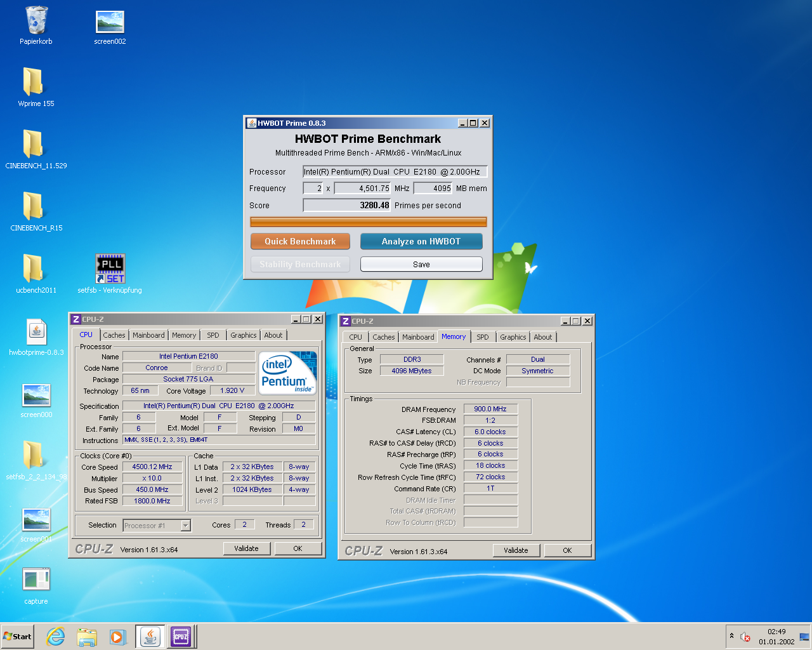The width and height of the screenshot is (812, 650).
Task: Select Caches tab in right CPU-Z window
Action: pyautogui.click(x=384, y=337)
